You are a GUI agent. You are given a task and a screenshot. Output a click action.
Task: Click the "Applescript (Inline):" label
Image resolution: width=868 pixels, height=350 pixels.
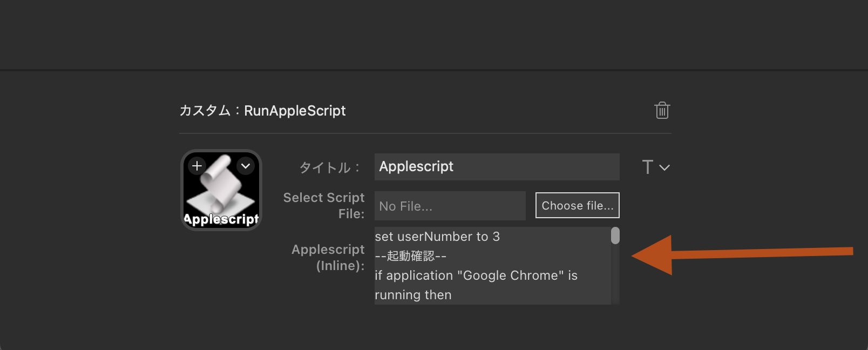(328, 257)
